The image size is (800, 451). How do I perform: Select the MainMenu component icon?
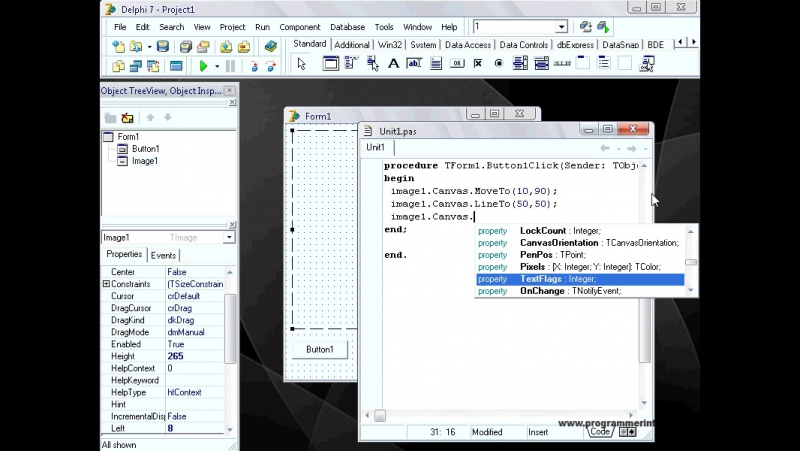click(352, 64)
